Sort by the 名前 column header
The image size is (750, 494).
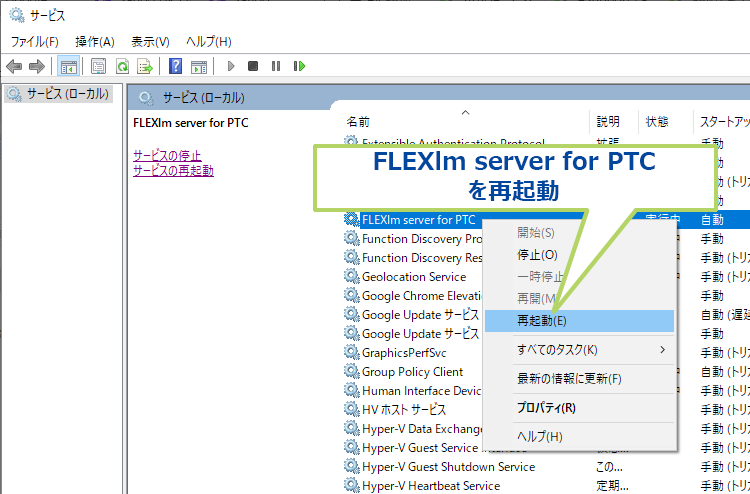[466, 122]
